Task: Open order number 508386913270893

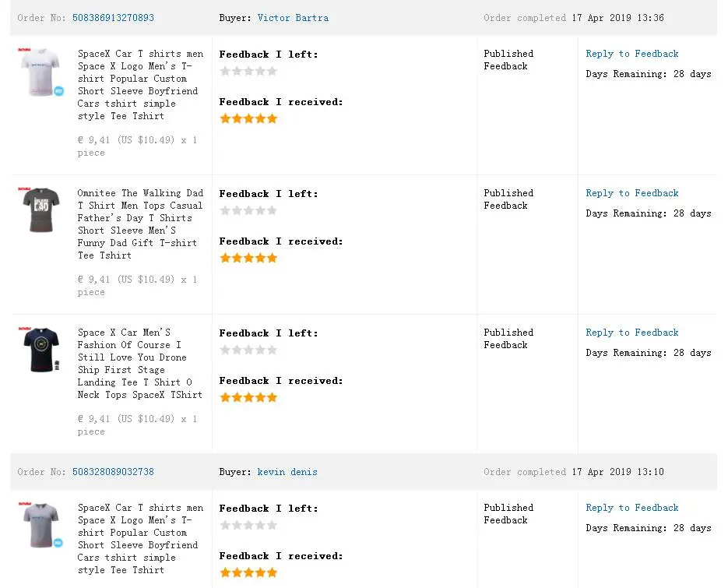Action: point(113,18)
